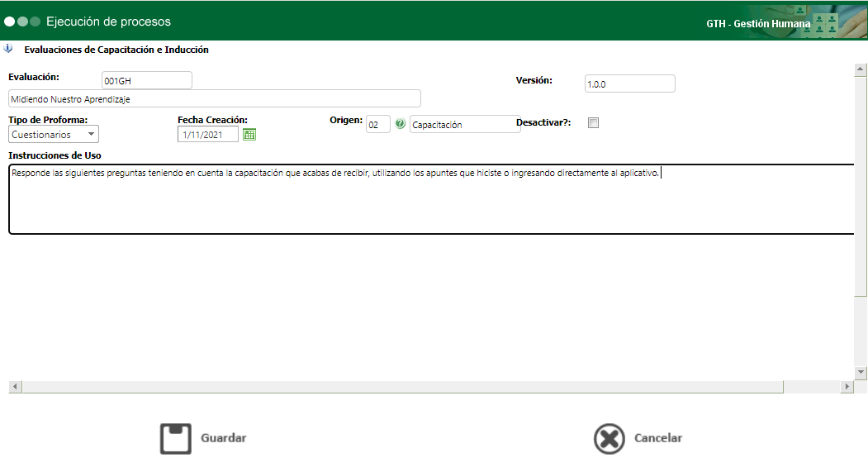Click the Tipo de Proforma label

click(48, 120)
